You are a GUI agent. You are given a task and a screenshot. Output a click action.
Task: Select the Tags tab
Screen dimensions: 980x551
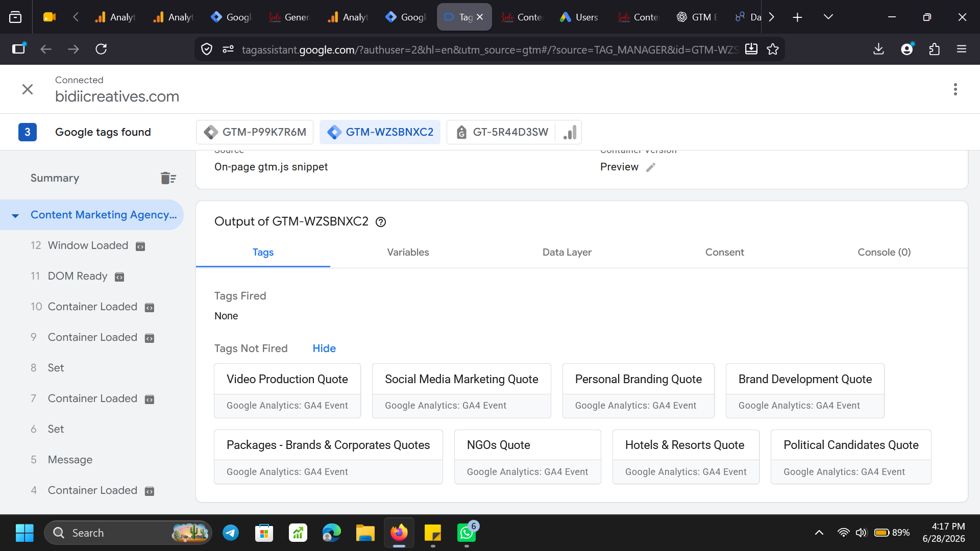263,252
